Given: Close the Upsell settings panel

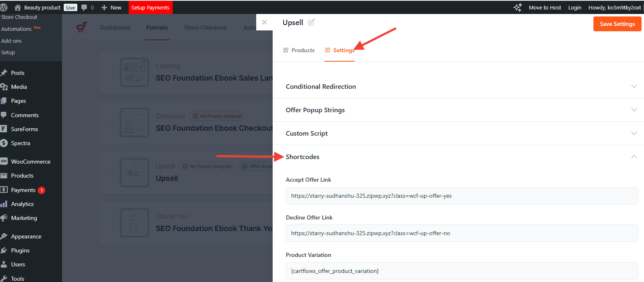Looking at the screenshot, I should click(264, 22).
